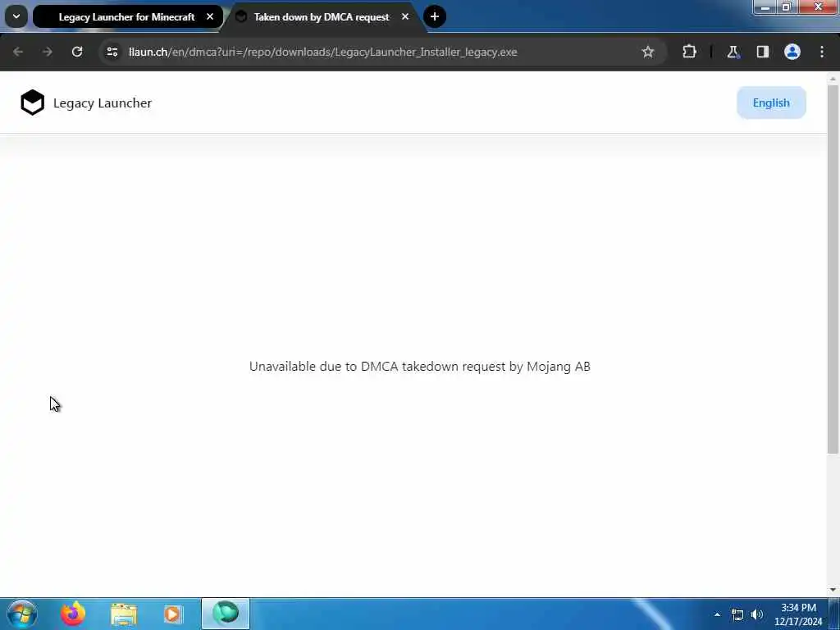Launch Firefox from the taskbar
840x630 pixels.
[73, 614]
